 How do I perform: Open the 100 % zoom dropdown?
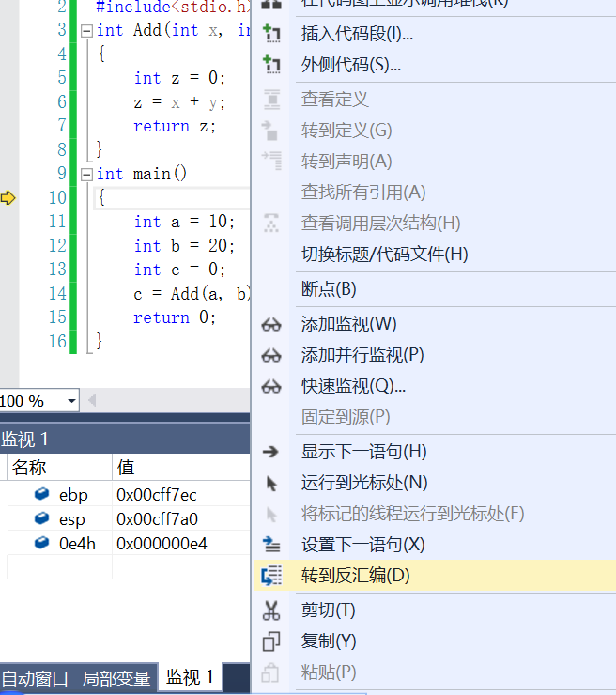click(71, 401)
